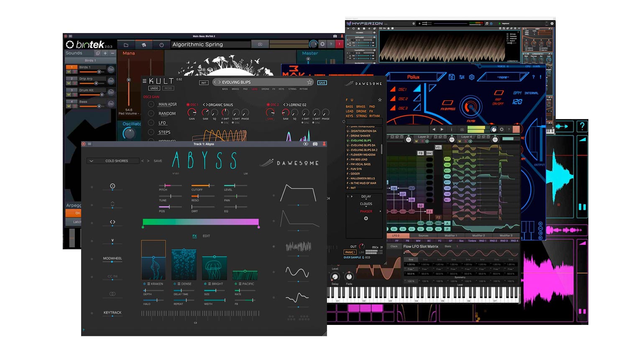Image resolution: width=644 pixels, height=355 pixels.
Task: Click the overlapping circles icon in Abyss
Action: pos(112,294)
